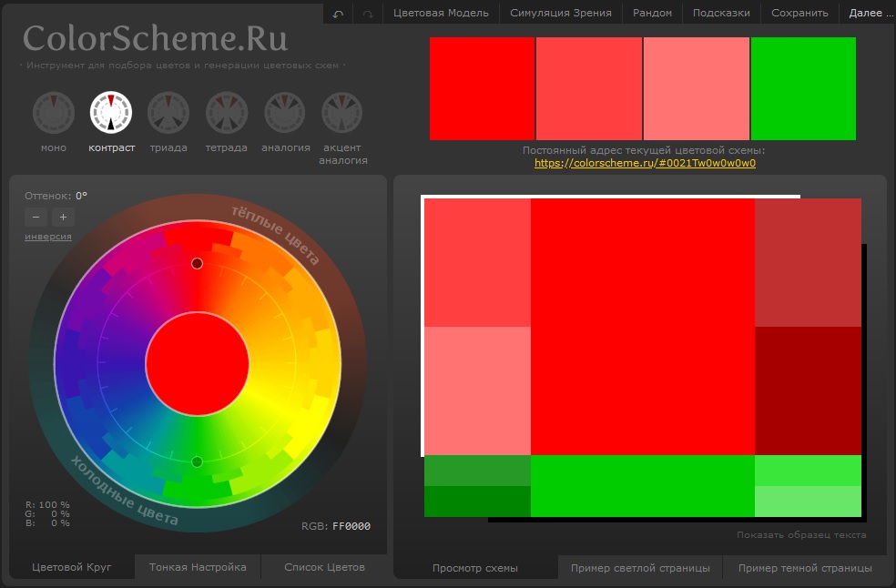Screen dimensions: 896x588
Task: Click the green complementary marker on wheel
Action: coord(198,461)
